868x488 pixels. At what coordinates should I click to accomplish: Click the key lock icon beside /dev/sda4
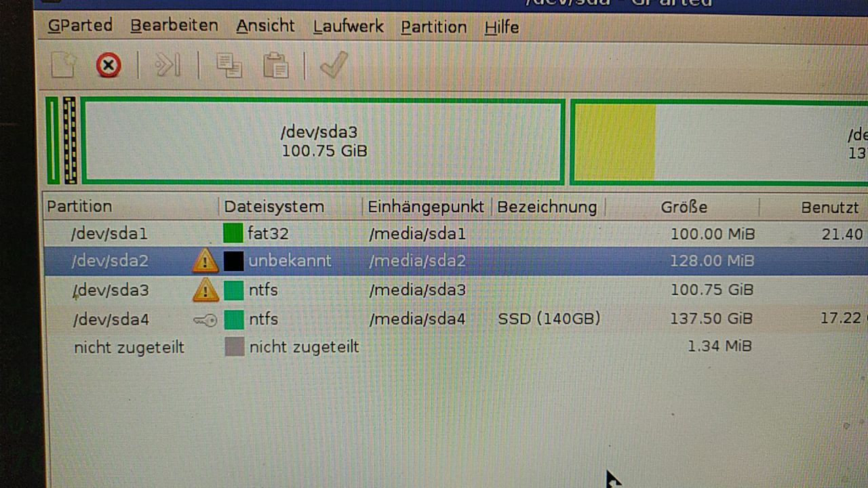click(x=205, y=319)
